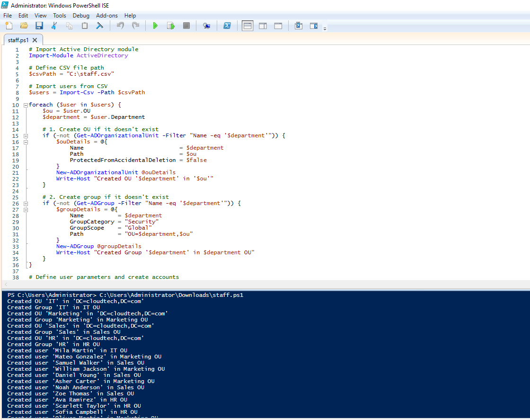Select the Cut icon on the toolbar
Image resolution: width=530 pixels, height=420 pixels.
[x=54, y=26]
